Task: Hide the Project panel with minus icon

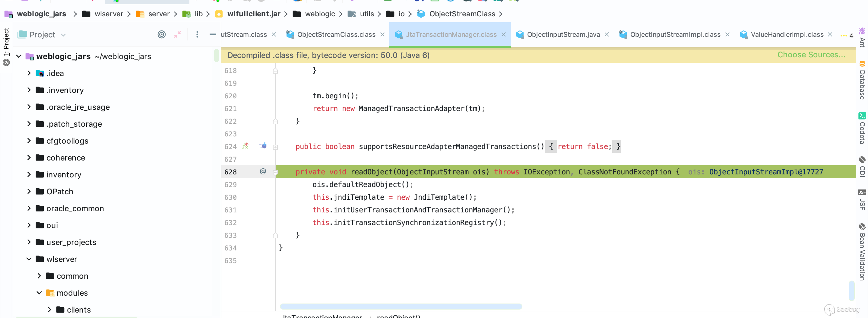Action: [213, 34]
